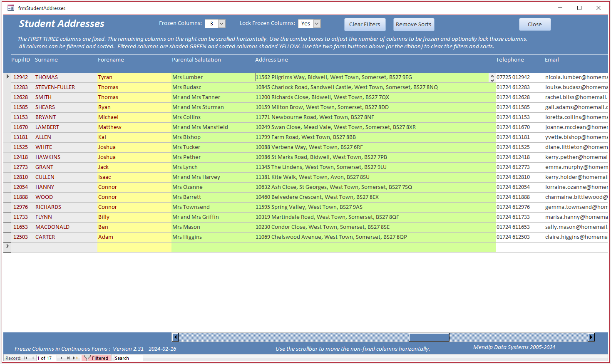
Task: Close the Student Addresses form with Close button
Action: pyautogui.click(x=535, y=25)
